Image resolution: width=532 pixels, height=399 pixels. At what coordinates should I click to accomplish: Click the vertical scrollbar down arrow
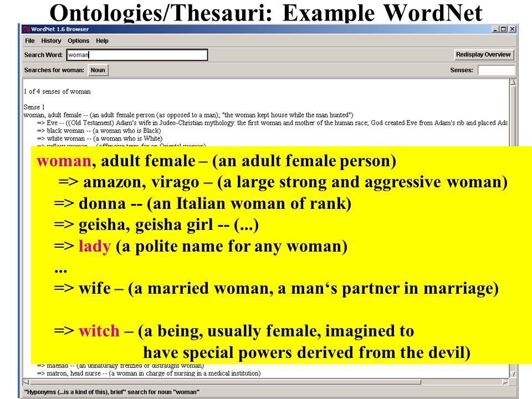click(x=513, y=374)
